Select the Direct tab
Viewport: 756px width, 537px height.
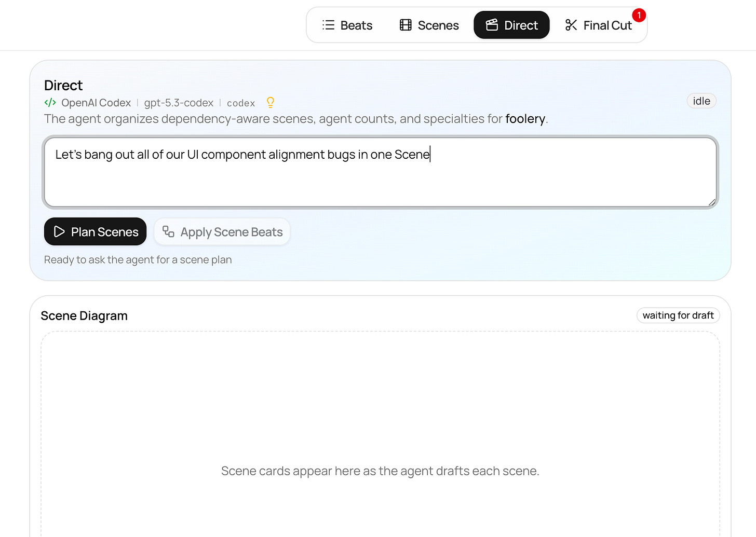click(511, 25)
